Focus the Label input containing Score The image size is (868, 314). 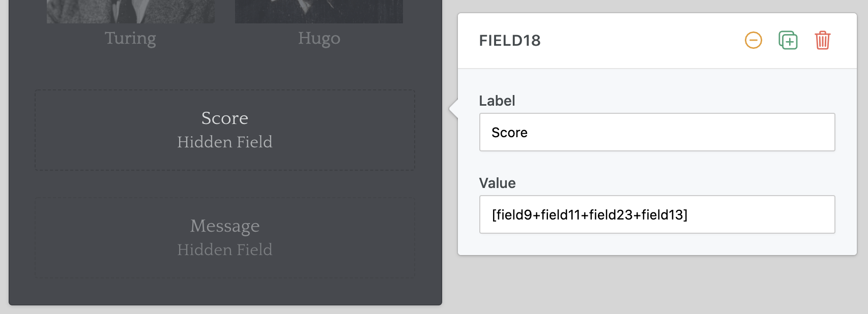[x=657, y=132]
